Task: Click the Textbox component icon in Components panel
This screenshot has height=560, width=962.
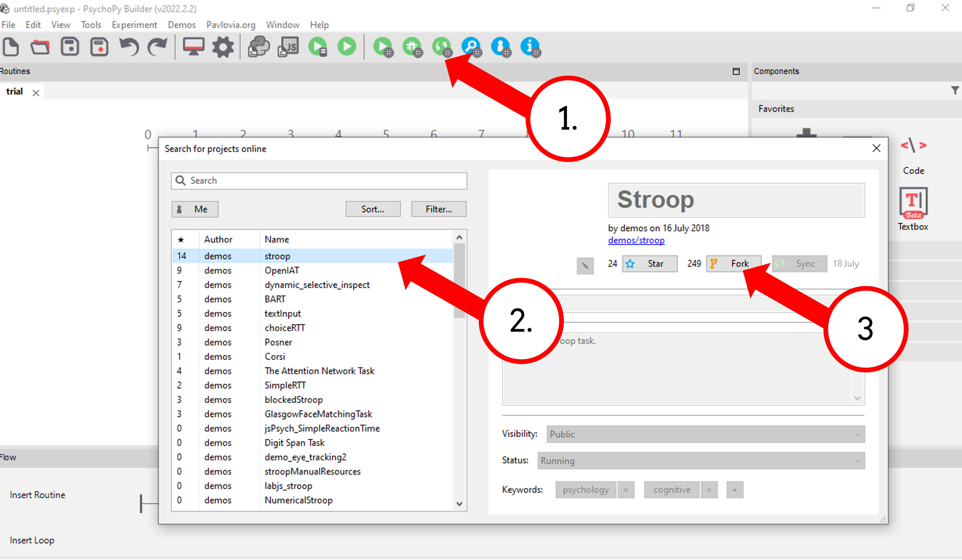Action: (911, 203)
